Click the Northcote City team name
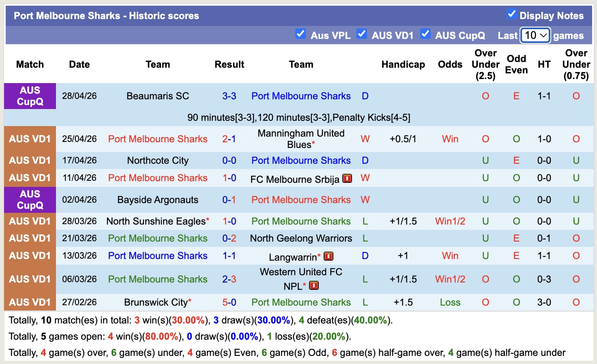The height and width of the screenshot is (364, 597). pos(157,160)
